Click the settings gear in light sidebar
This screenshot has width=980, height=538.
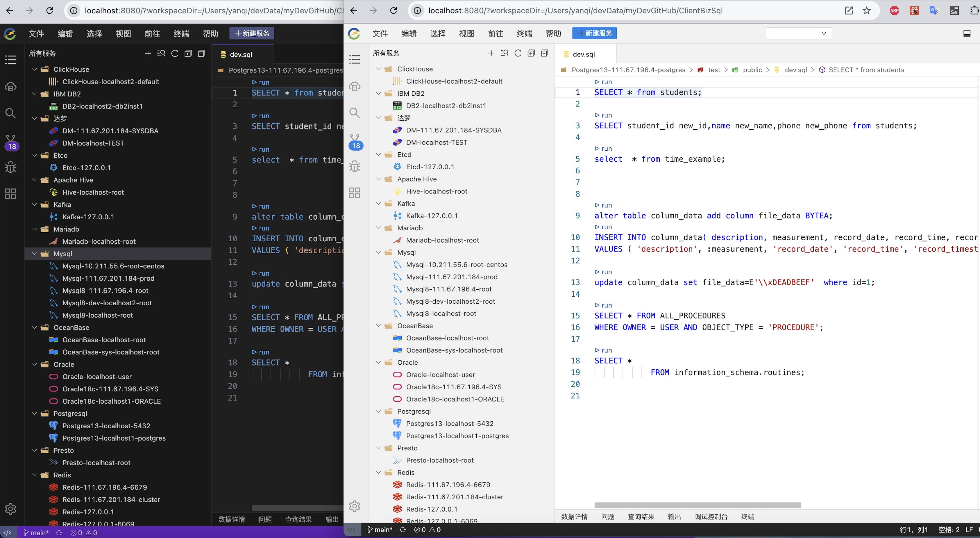click(355, 506)
